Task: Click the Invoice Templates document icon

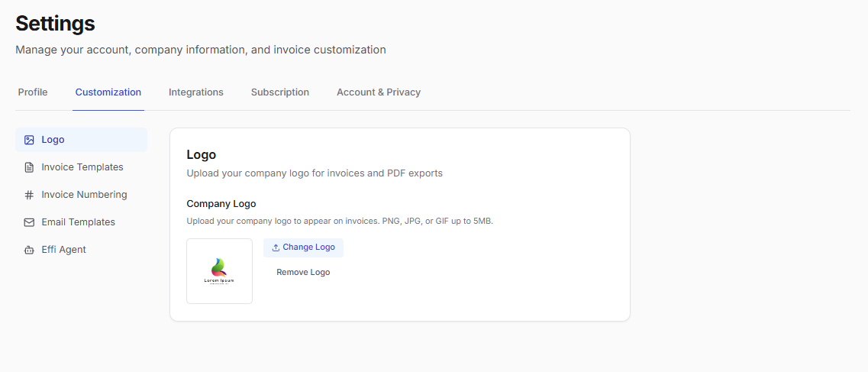Action: click(29, 167)
